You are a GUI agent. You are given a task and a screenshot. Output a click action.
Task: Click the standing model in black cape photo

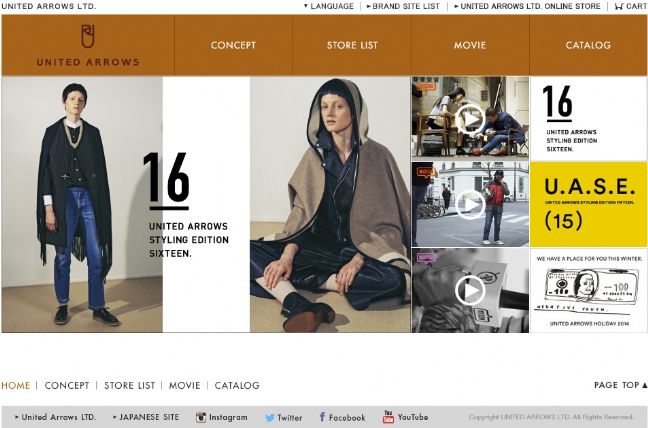tap(82, 204)
